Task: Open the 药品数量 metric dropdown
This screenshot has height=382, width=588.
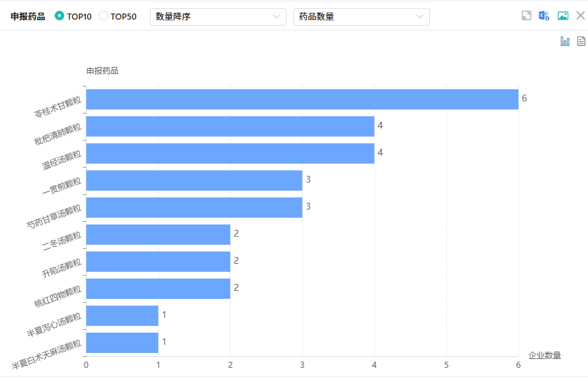Action: coord(361,17)
